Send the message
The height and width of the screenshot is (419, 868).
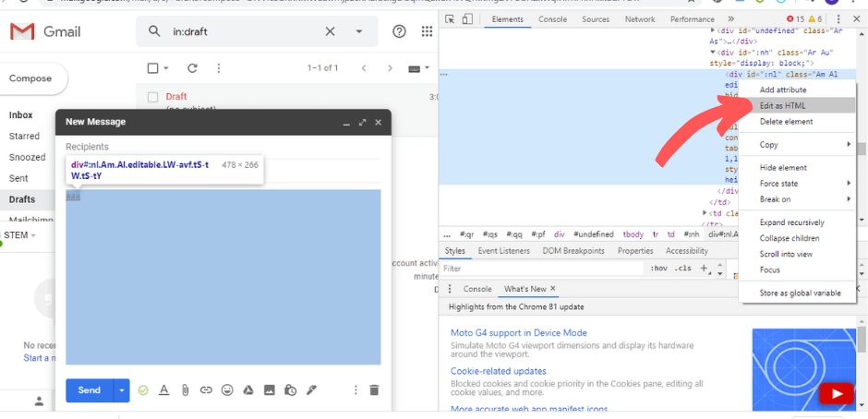click(90, 390)
